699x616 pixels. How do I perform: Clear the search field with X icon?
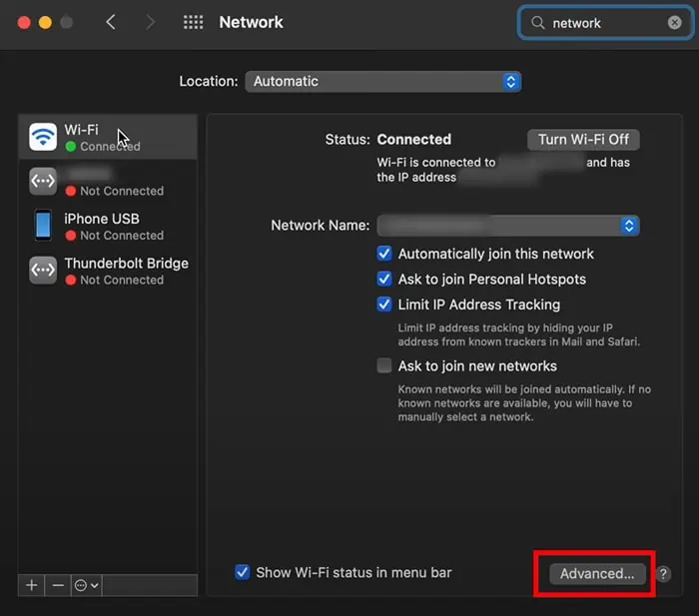(x=675, y=23)
